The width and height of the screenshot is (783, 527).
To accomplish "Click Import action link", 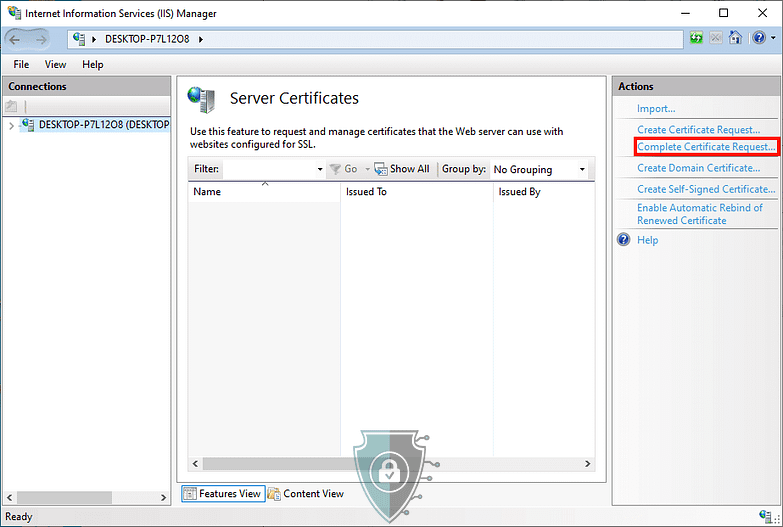I will 656,108.
